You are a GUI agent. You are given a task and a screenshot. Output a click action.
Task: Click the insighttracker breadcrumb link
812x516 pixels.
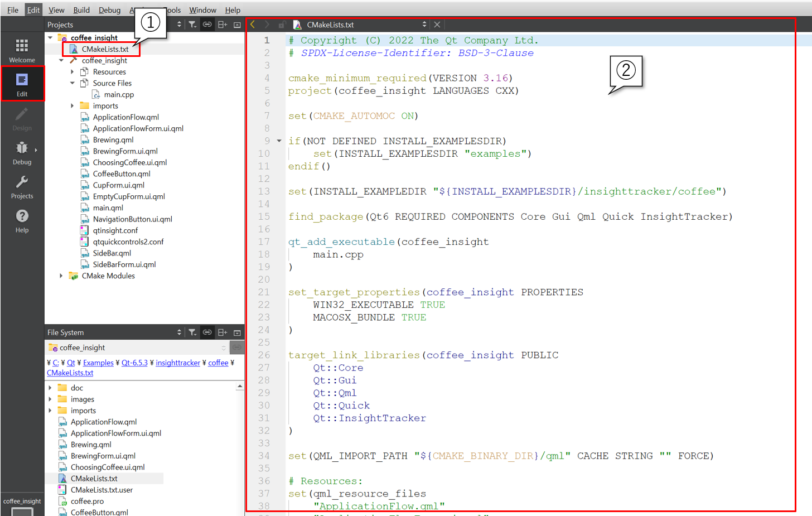click(177, 363)
